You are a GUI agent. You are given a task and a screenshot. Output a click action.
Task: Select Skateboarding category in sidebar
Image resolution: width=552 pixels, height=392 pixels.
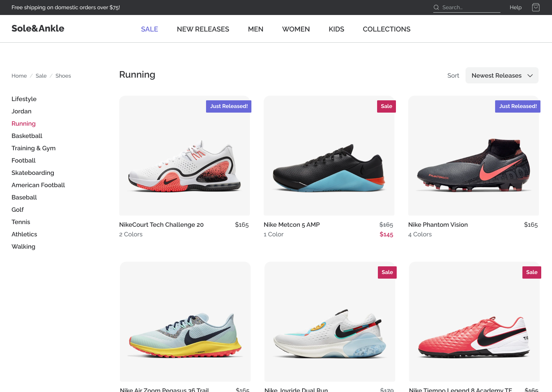[33, 173]
